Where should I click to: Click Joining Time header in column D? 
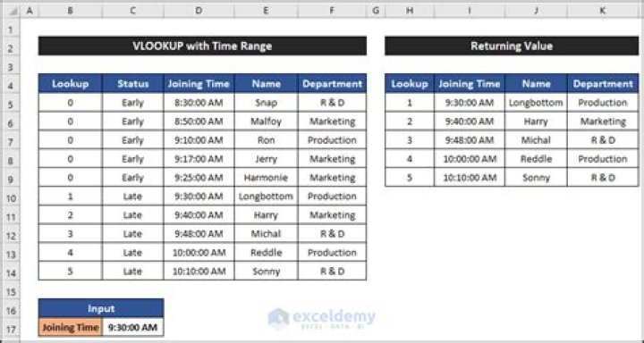199,84
